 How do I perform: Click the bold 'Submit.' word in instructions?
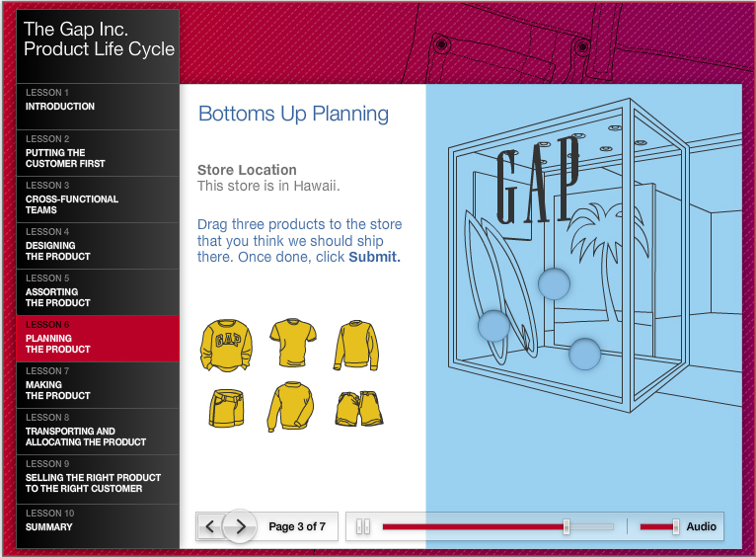(x=375, y=257)
